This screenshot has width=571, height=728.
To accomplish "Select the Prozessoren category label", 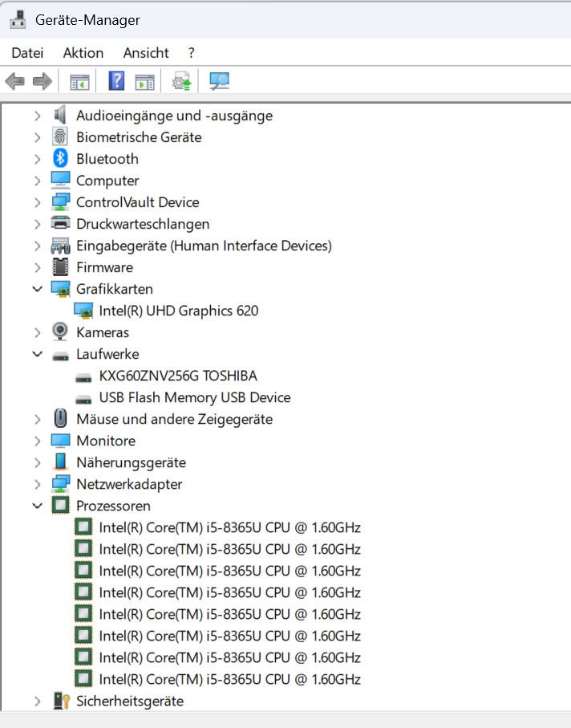I will tap(113, 506).
